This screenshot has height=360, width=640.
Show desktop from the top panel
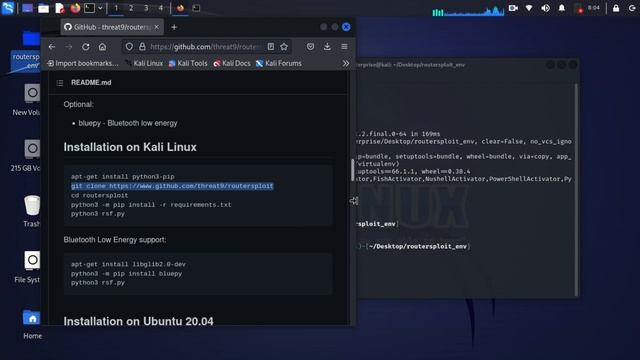pyautogui.click(x=28, y=8)
